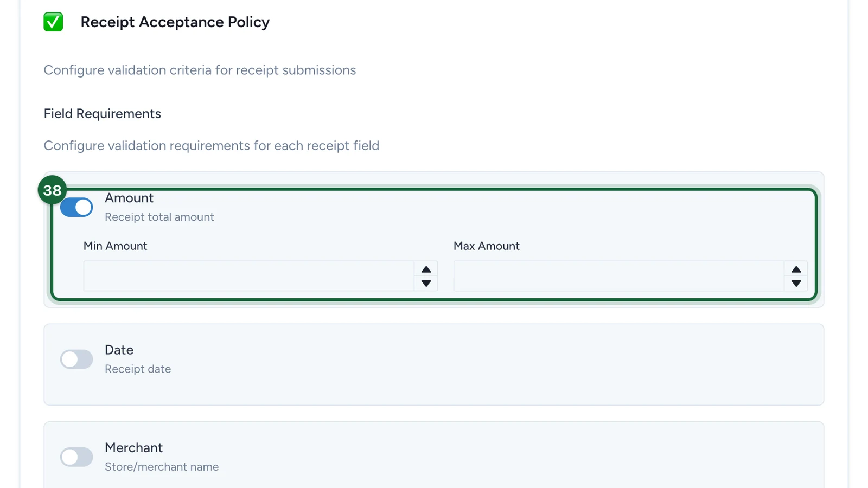Click the Min Amount label text
Screen dimensions: 868x488
(115, 246)
